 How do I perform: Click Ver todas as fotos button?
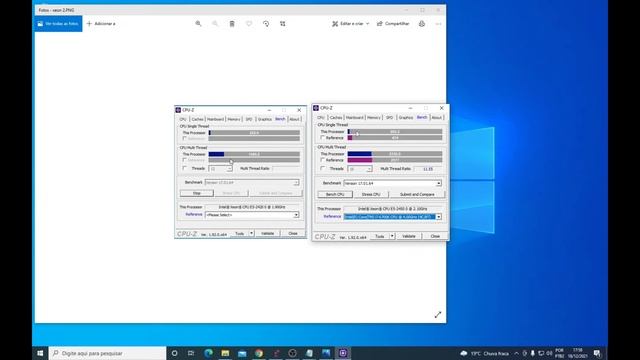[x=58, y=24]
